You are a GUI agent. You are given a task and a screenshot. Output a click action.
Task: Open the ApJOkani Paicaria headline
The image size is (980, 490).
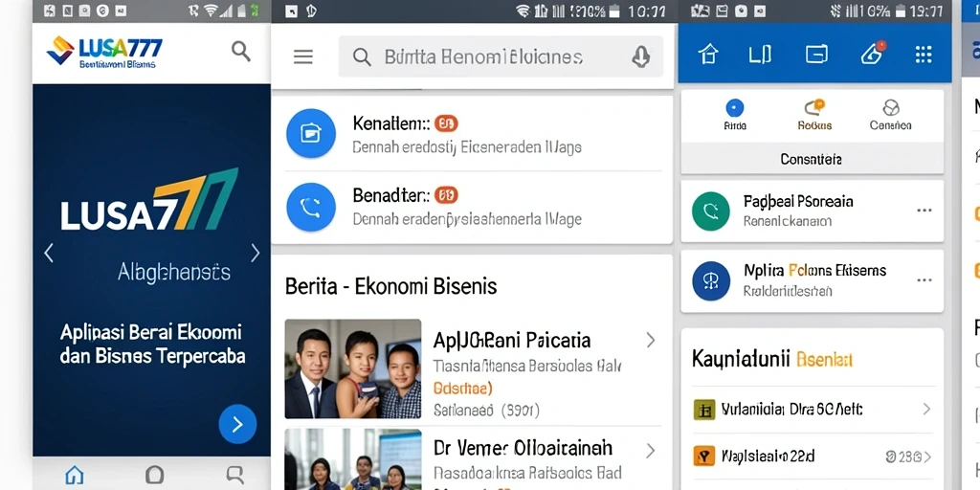pyautogui.click(x=512, y=340)
